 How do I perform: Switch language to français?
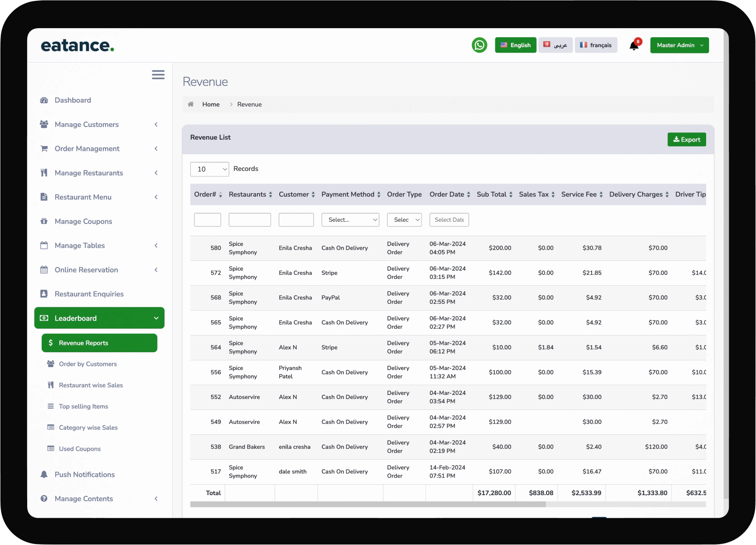pyautogui.click(x=596, y=45)
